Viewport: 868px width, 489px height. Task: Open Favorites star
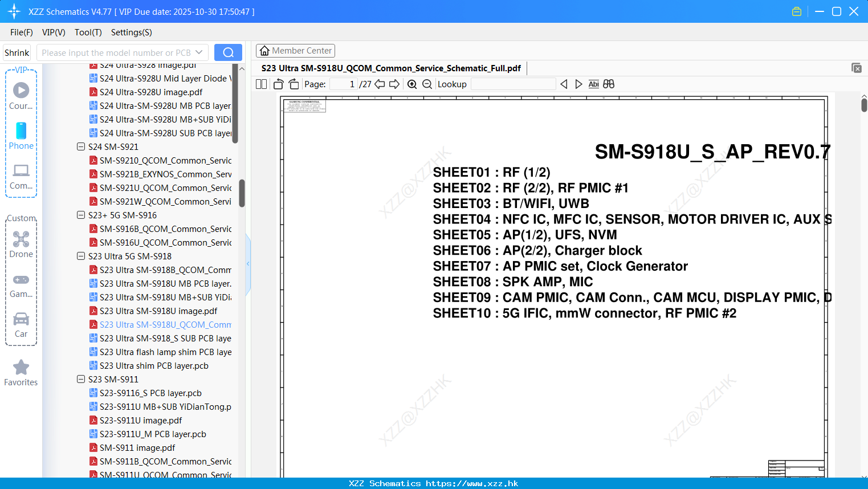click(x=21, y=373)
